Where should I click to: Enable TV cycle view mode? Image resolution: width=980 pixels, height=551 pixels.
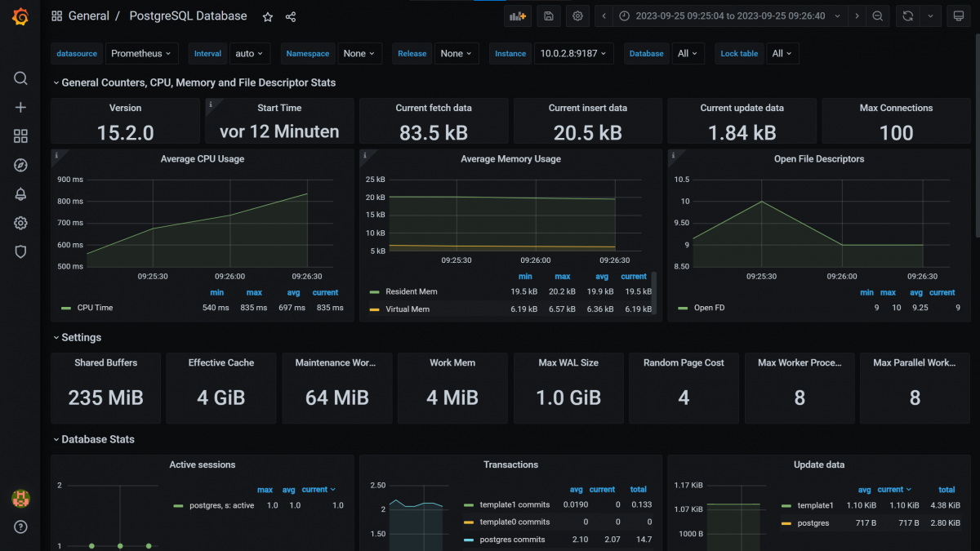[958, 16]
